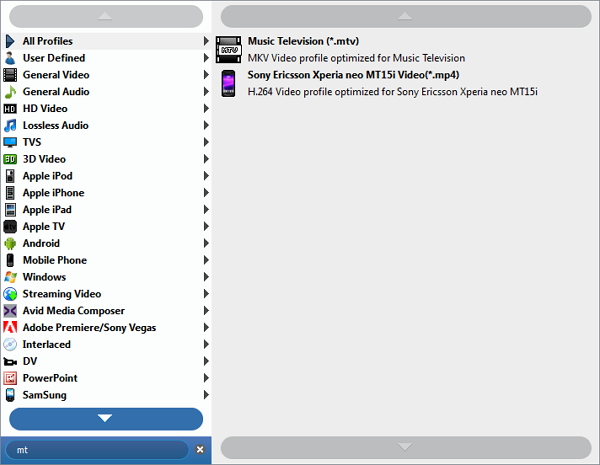
Task: Select the Interlaced category label
Action: [47, 344]
